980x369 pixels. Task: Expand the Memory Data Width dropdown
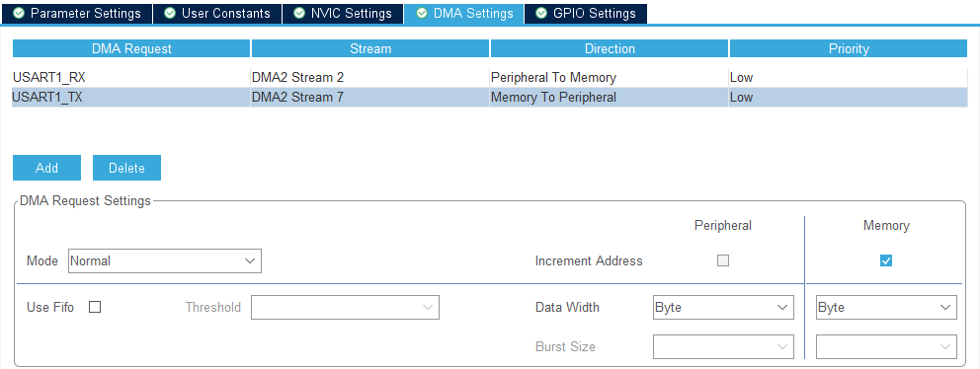tap(886, 307)
